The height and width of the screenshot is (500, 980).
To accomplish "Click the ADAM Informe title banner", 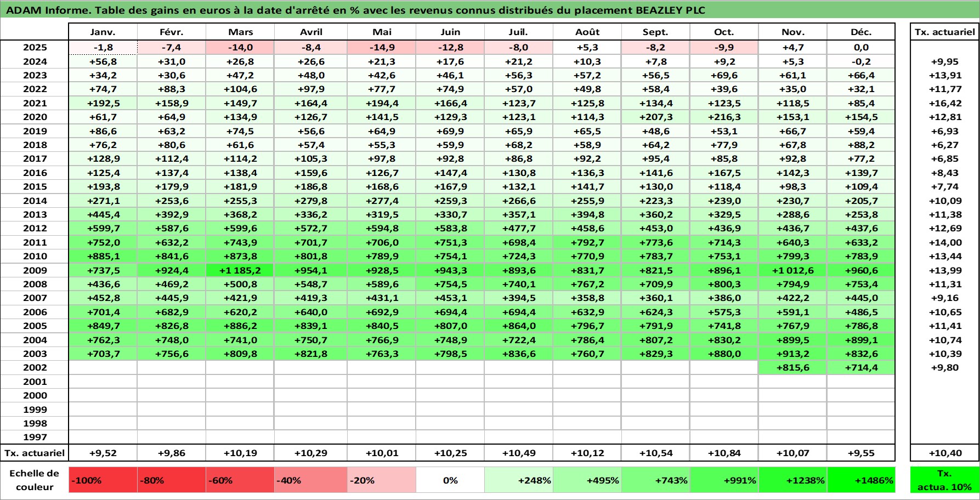I will [490, 10].
